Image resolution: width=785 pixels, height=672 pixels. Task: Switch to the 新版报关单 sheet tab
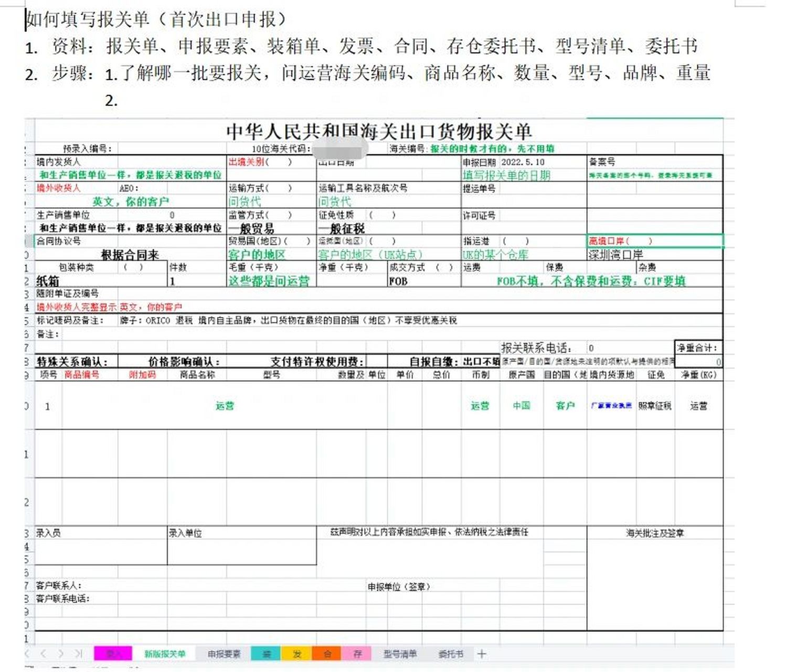pyautogui.click(x=165, y=654)
